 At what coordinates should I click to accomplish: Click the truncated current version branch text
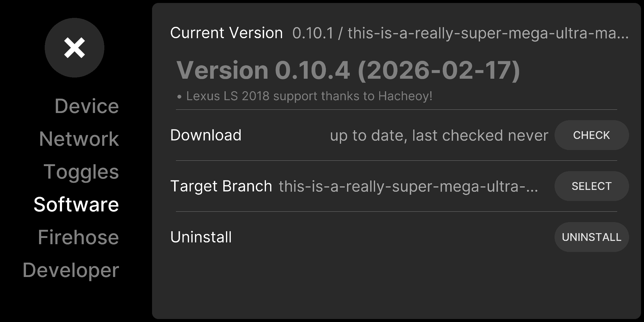click(460, 33)
